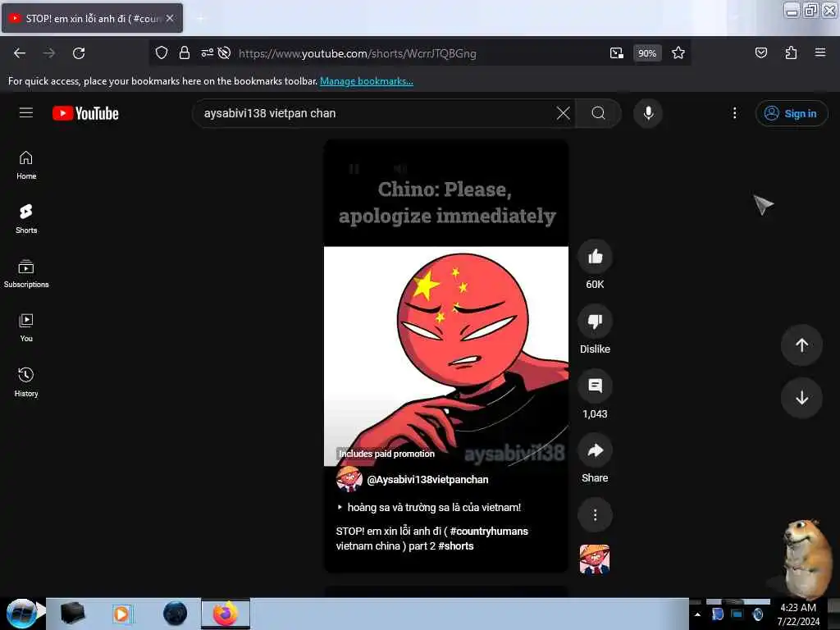
Task: Open YouTube settings three-dot menu
Action: [734, 113]
